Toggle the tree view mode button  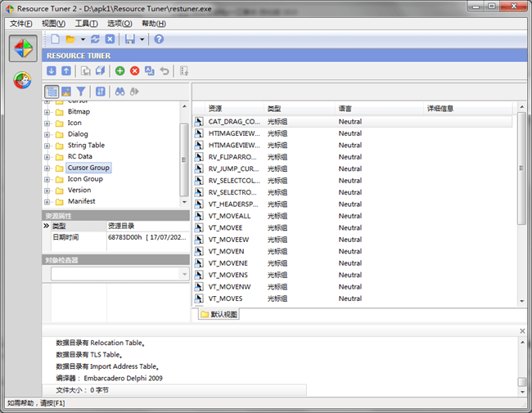click(x=52, y=92)
